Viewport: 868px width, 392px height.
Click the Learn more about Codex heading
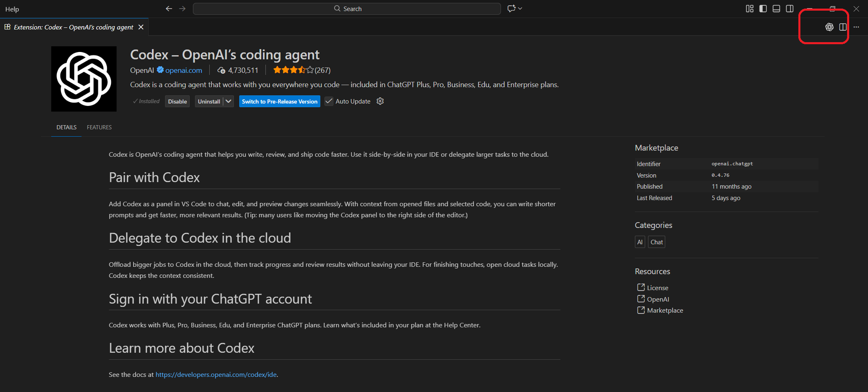[x=181, y=348]
